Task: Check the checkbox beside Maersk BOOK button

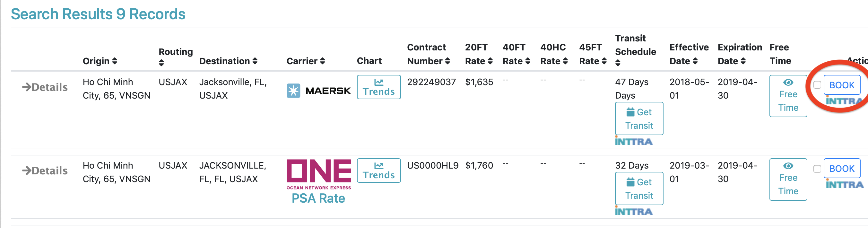Action: coord(817,85)
